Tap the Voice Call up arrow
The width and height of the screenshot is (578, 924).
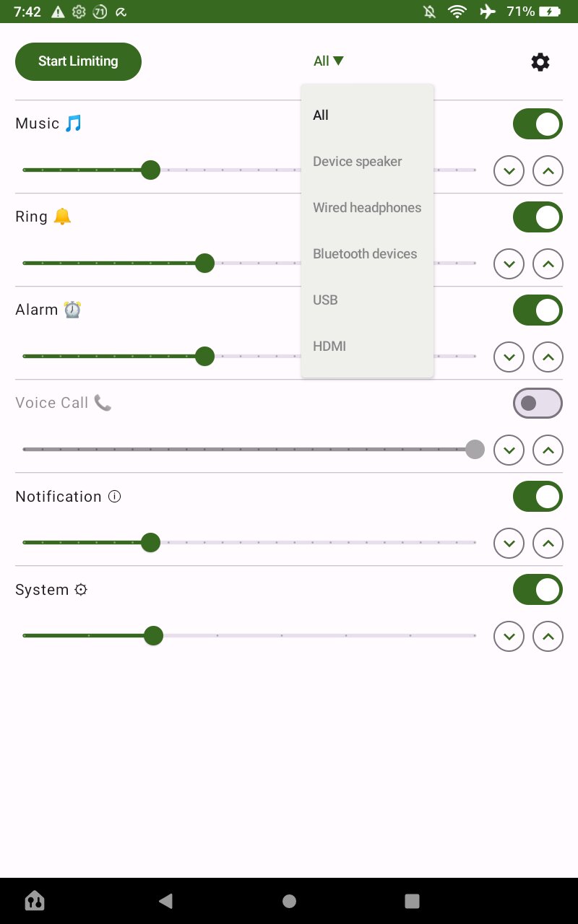[x=548, y=450]
